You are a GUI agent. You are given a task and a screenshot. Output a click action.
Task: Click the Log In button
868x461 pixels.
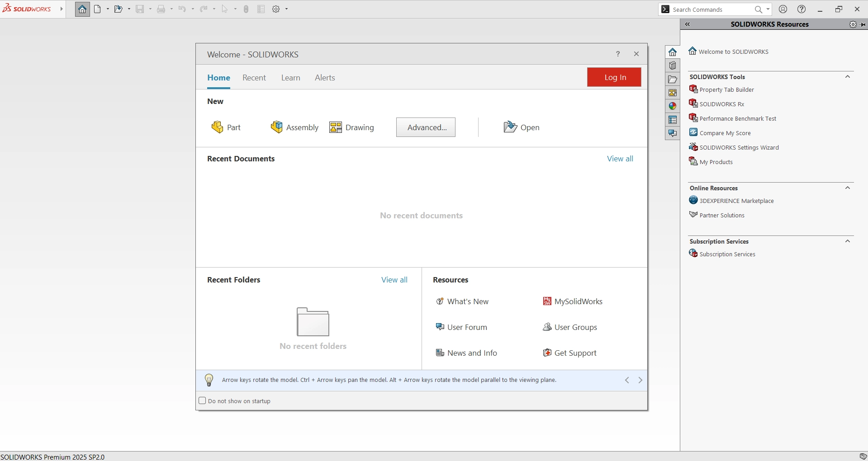coord(614,77)
